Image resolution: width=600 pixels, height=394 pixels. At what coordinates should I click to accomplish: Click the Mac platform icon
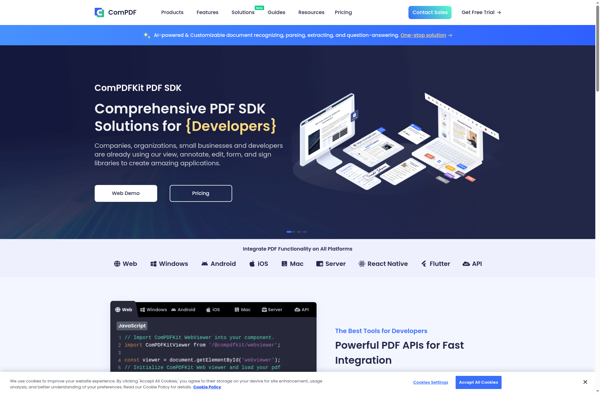(x=284, y=264)
